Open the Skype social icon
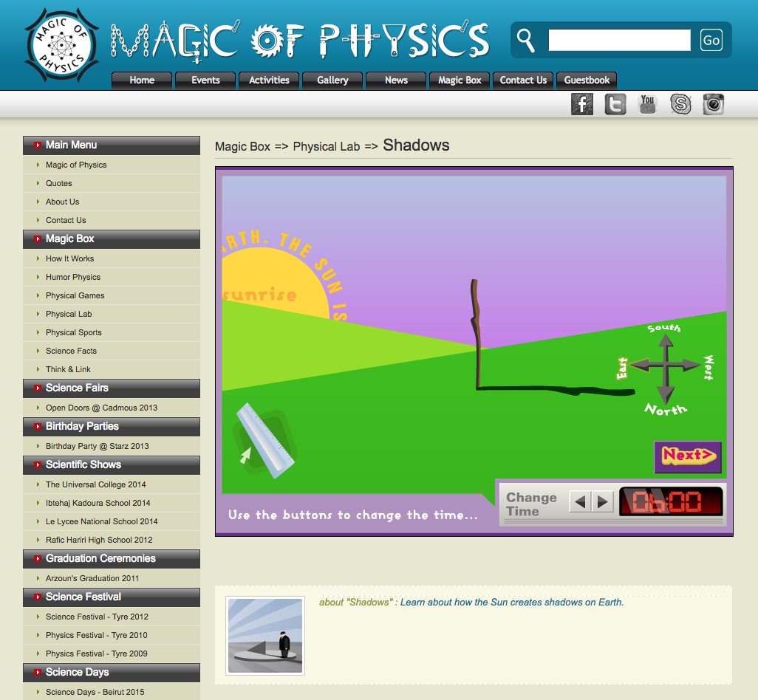 tap(680, 104)
